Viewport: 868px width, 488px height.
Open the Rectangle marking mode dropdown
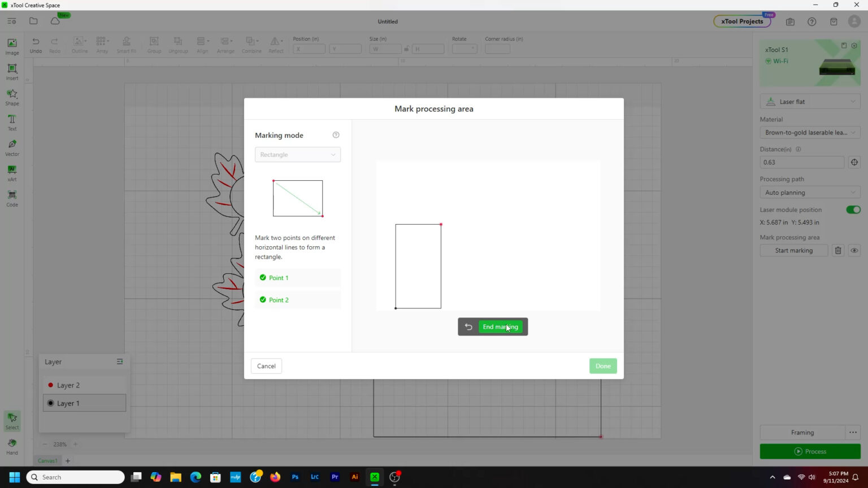tap(297, 155)
